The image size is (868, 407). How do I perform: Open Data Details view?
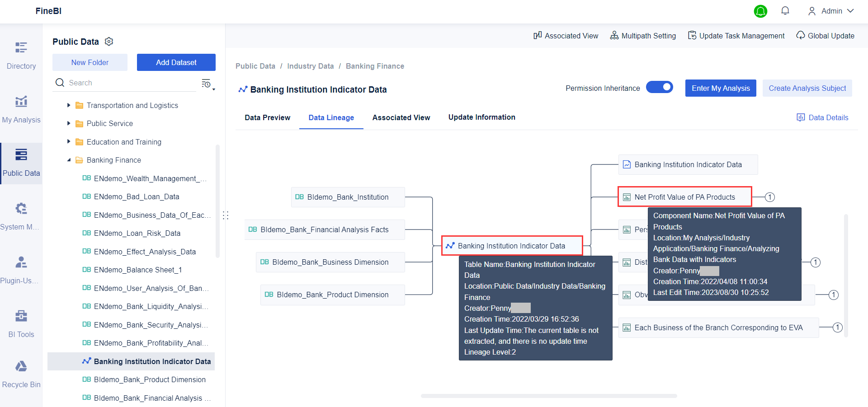click(823, 117)
